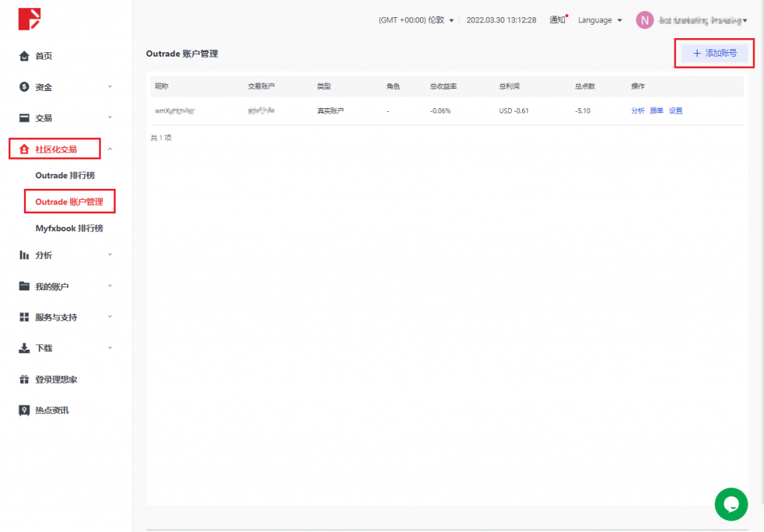Screen dimensions: 764x532
Task: Click the 登录理想家 gift icon
Action: coord(24,380)
